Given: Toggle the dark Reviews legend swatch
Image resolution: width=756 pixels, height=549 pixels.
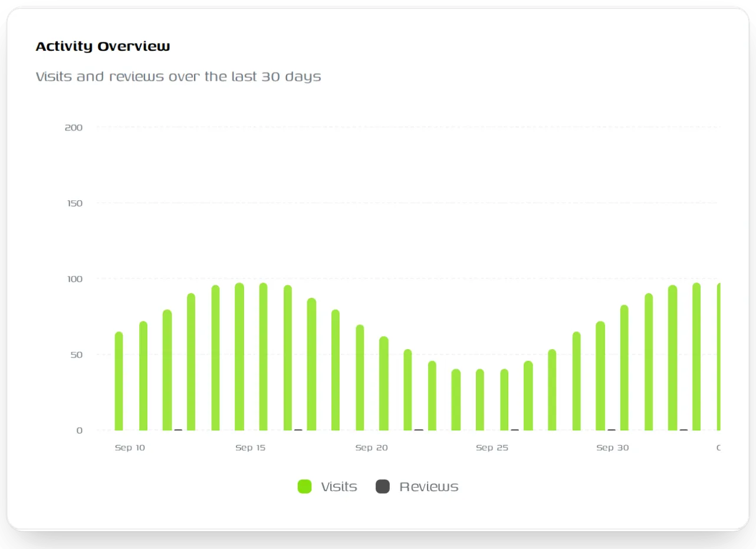Looking at the screenshot, I should point(383,486).
